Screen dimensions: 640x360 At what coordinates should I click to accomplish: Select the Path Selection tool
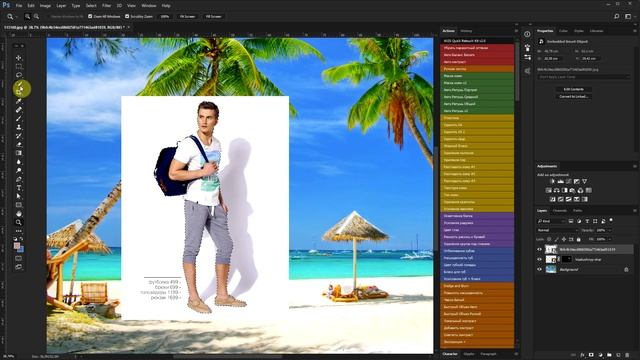point(19,196)
